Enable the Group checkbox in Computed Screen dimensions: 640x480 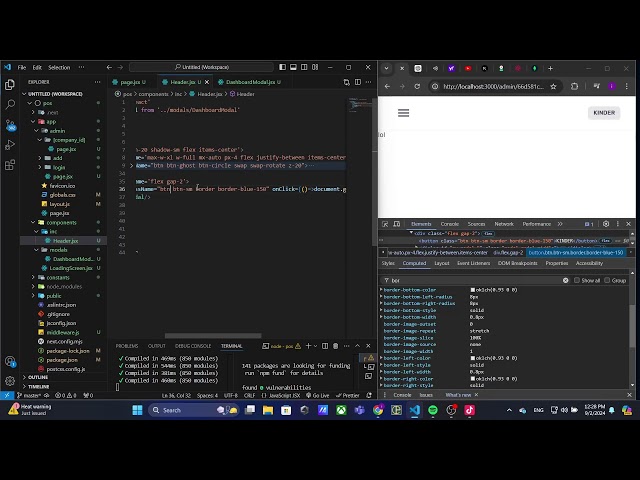(x=607, y=280)
